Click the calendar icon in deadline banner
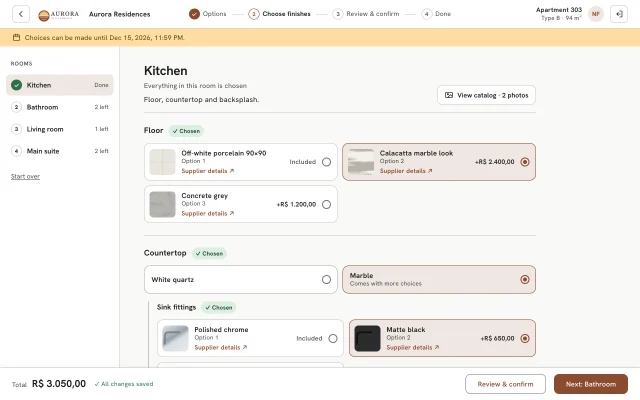The image size is (640, 400). [x=16, y=38]
